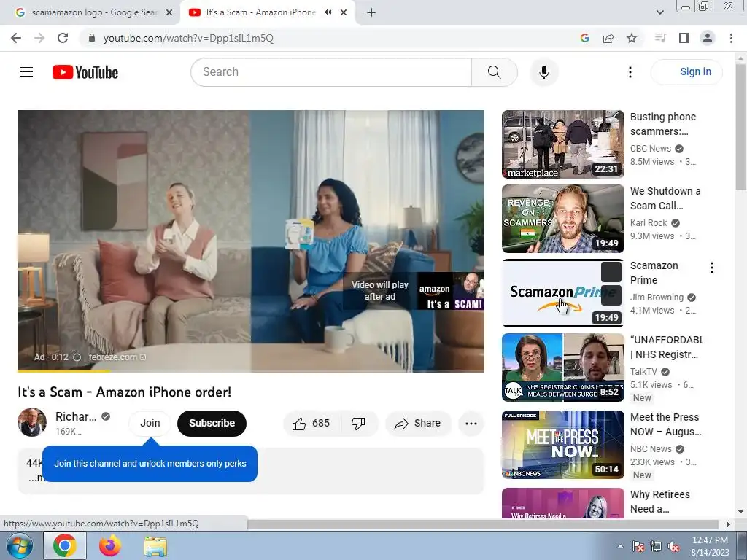Open the Richar... channel name link
The width and height of the screenshot is (747, 560).
point(76,416)
